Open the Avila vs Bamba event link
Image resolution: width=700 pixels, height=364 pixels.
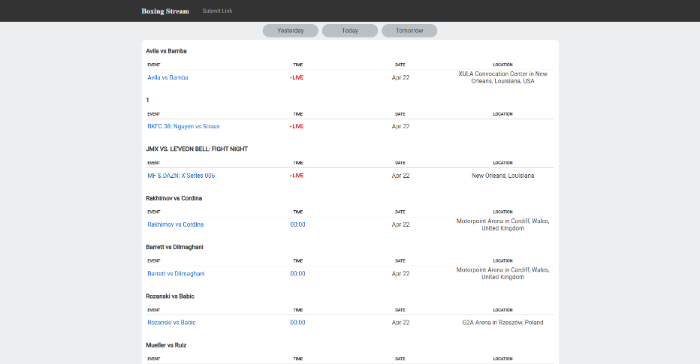[168, 77]
